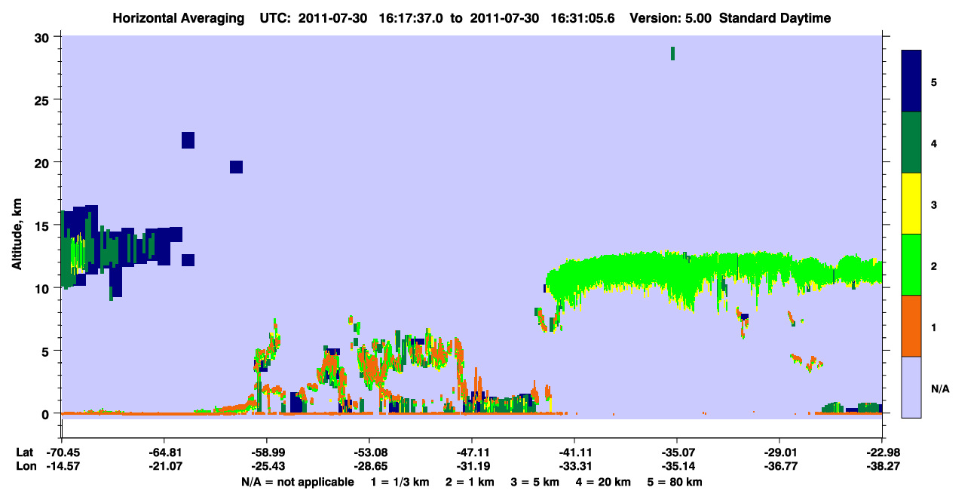Screen dimensions: 980x503
Task: Click the y-axis tick label 15
Action: [43, 225]
